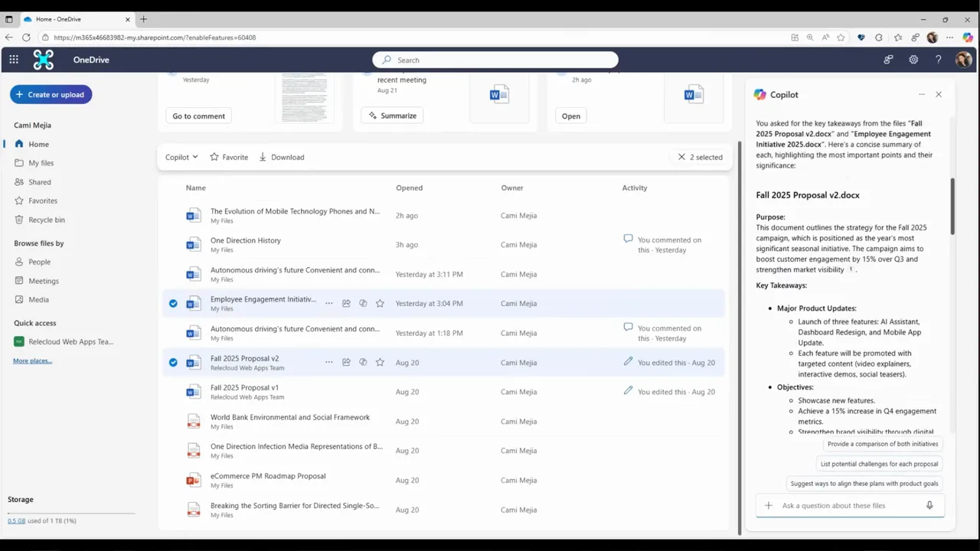Viewport: 980px width, 551px height.
Task: Click the Summarize button
Action: [x=393, y=116]
